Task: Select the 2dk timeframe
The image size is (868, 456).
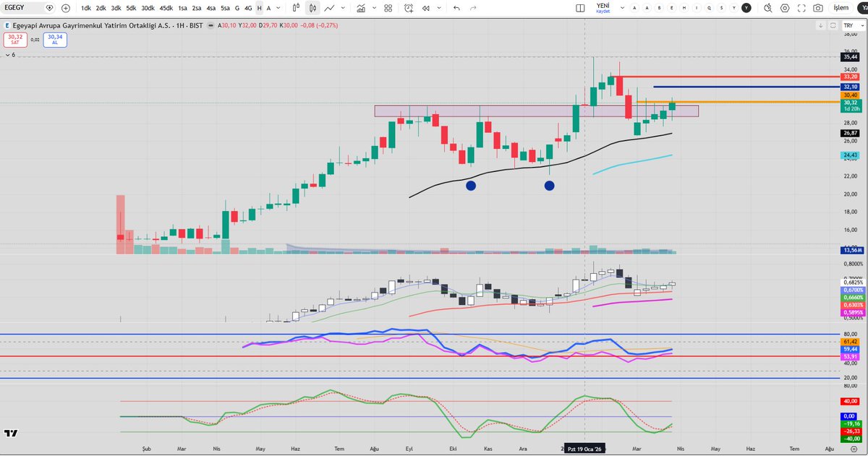Action: coord(101,8)
